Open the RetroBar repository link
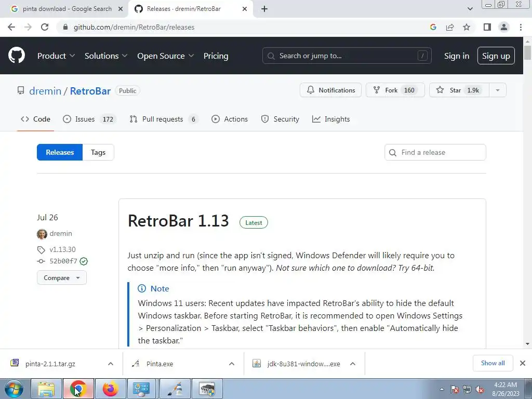 click(90, 91)
